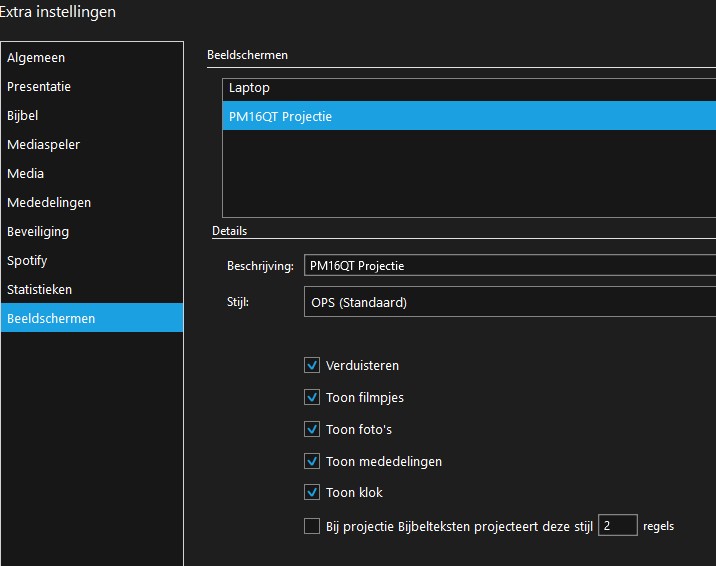Select PM16QT Projectie in the screens list
The width and height of the screenshot is (716, 566).
pyautogui.click(x=280, y=117)
